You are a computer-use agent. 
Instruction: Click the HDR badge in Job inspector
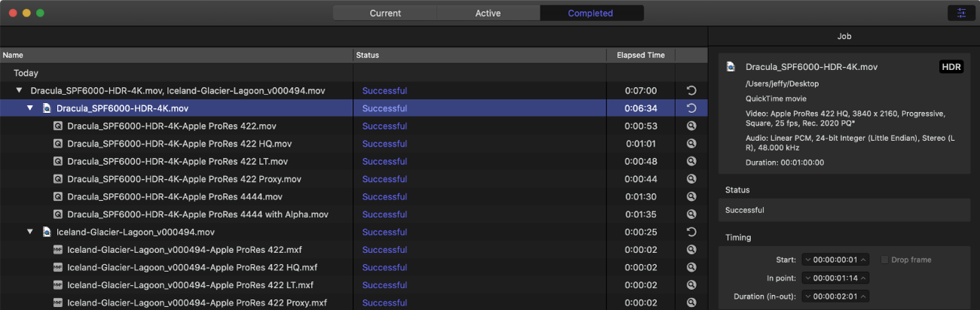click(x=951, y=67)
